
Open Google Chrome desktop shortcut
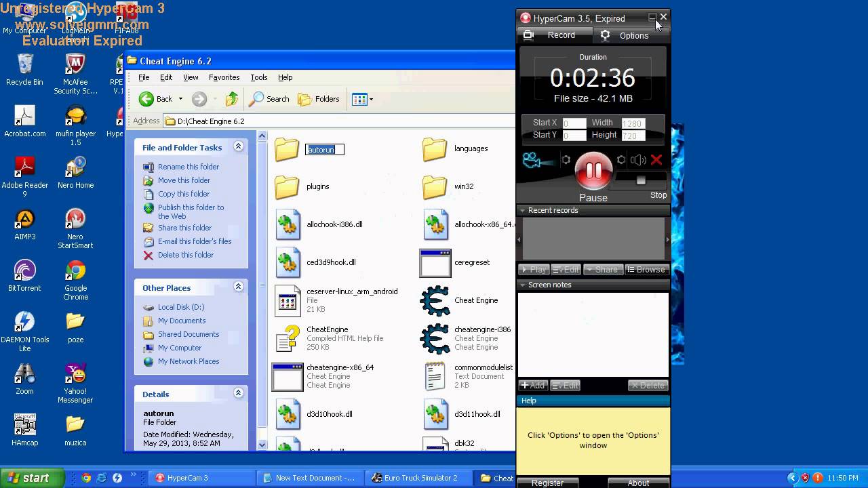[x=75, y=281]
